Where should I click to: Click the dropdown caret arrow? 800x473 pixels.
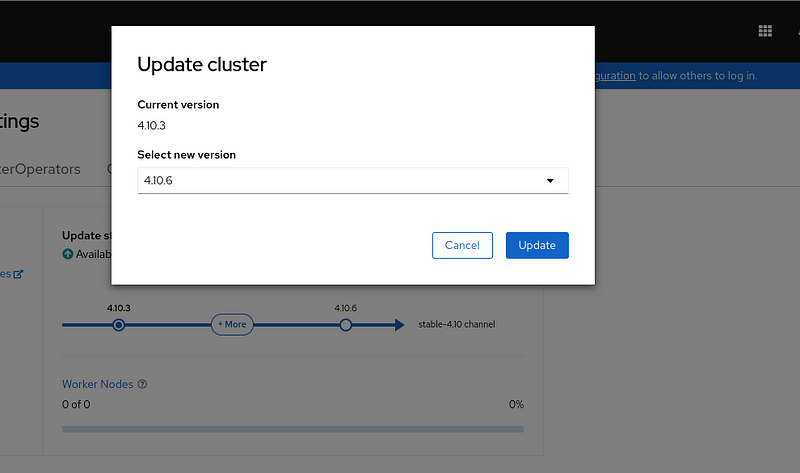click(550, 181)
